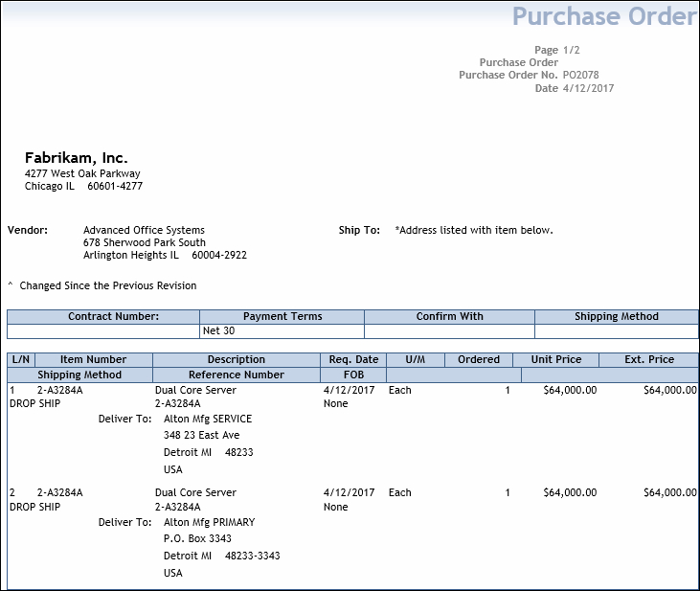Click the Confirm With column header

coord(449,317)
